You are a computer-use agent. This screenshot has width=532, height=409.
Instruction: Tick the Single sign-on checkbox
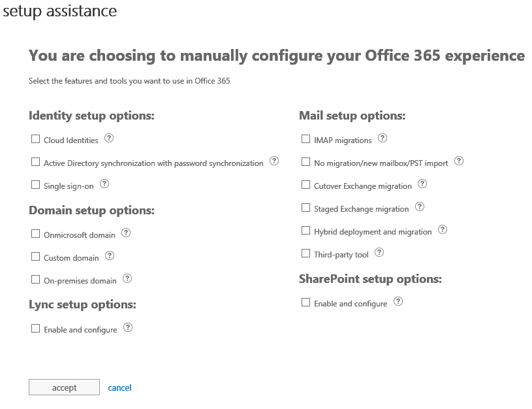[36, 186]
